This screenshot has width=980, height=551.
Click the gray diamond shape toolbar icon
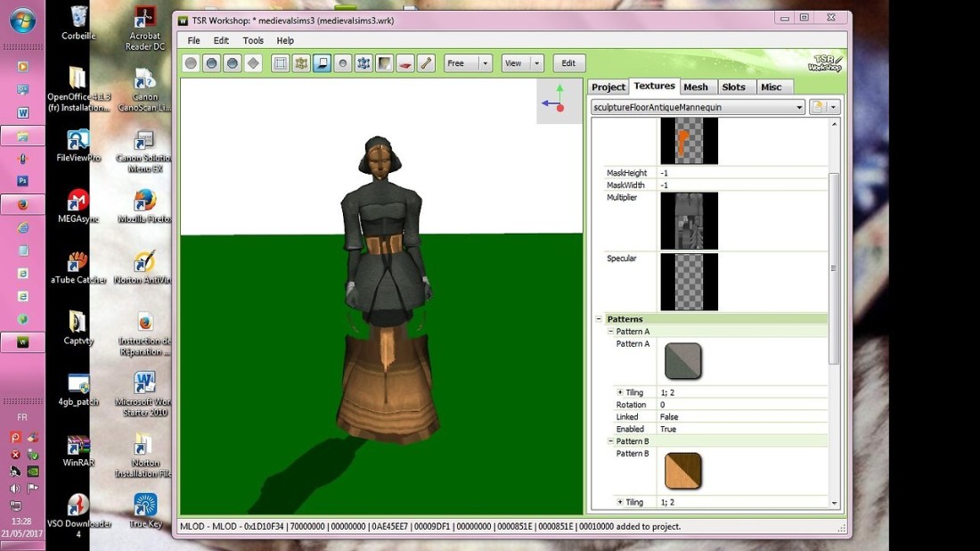(x=253, y=63)
